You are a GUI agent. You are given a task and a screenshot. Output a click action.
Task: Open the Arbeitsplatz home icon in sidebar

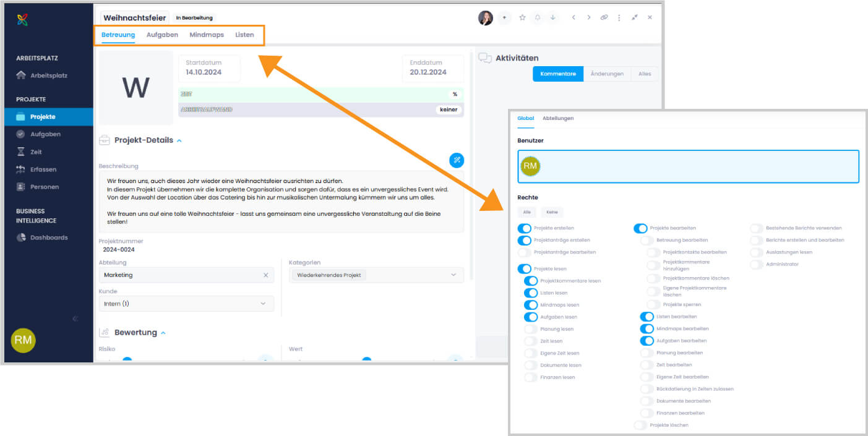[x=21, y=75]
